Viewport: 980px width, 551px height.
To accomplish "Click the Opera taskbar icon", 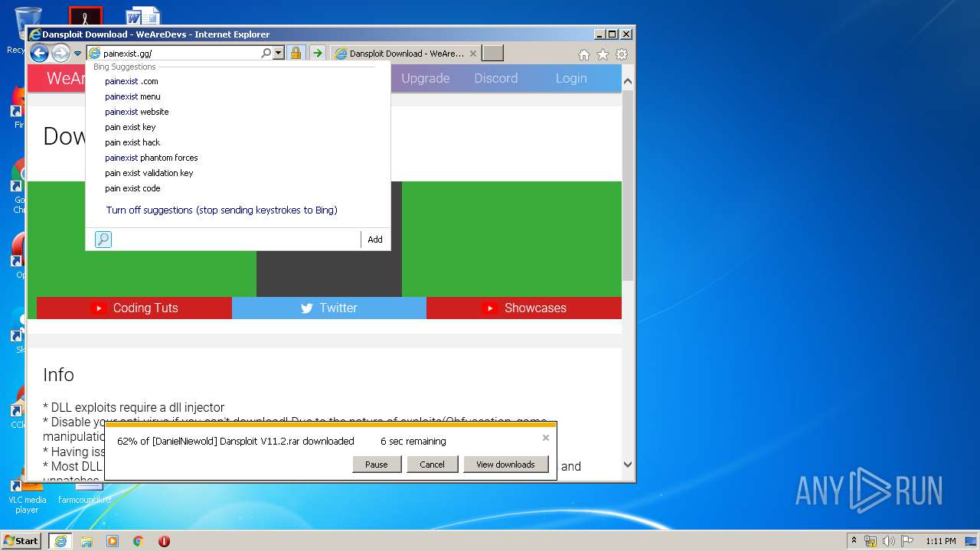I will [x=164, y=541].
